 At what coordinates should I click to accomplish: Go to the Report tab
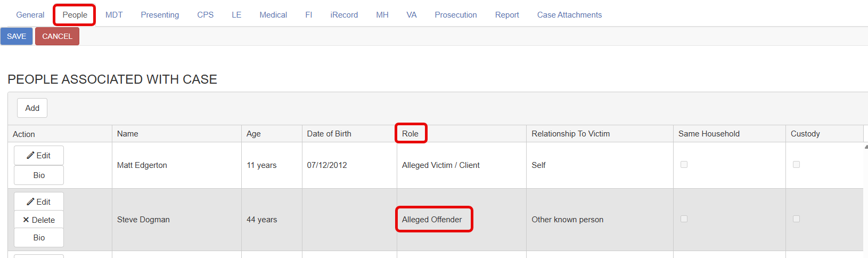507,15
